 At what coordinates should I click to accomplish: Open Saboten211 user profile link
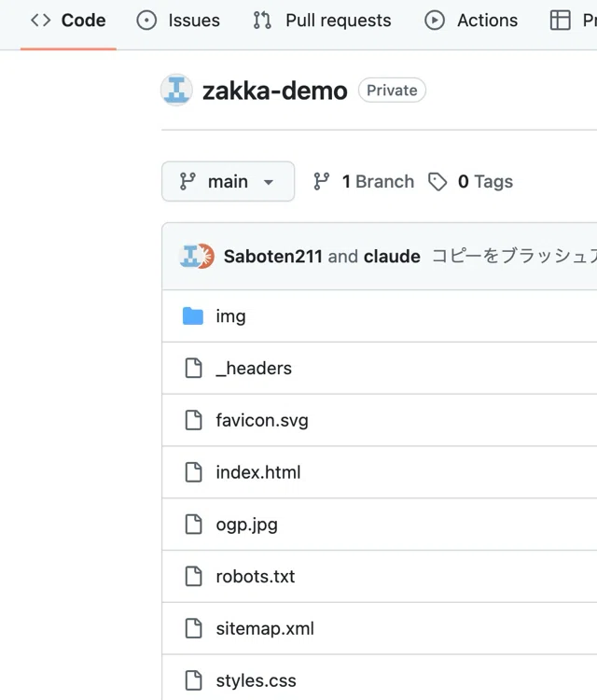click(272, 257)
